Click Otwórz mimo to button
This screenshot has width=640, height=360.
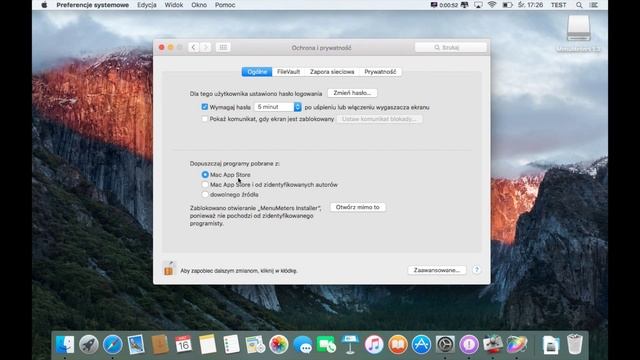(358, 207)
